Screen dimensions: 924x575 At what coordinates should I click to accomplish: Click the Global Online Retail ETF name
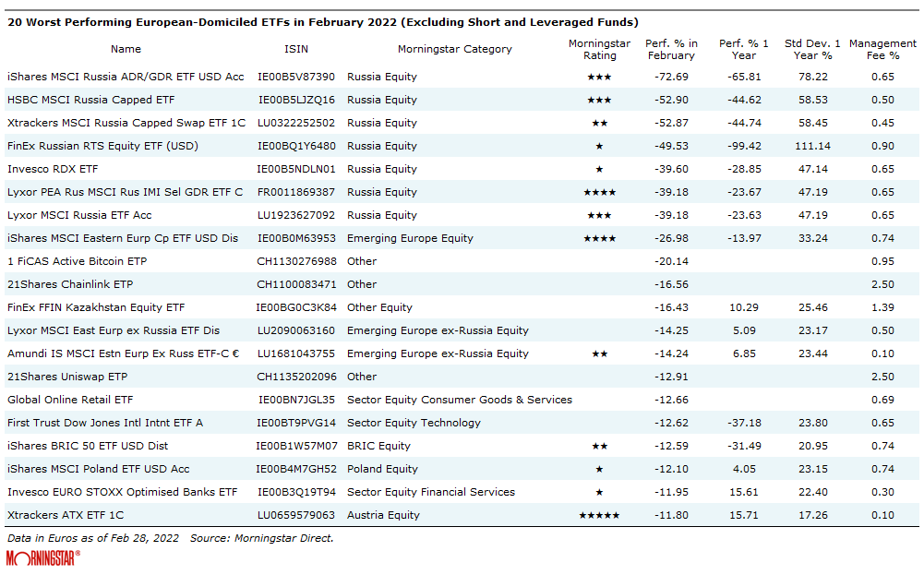point(70,400)
